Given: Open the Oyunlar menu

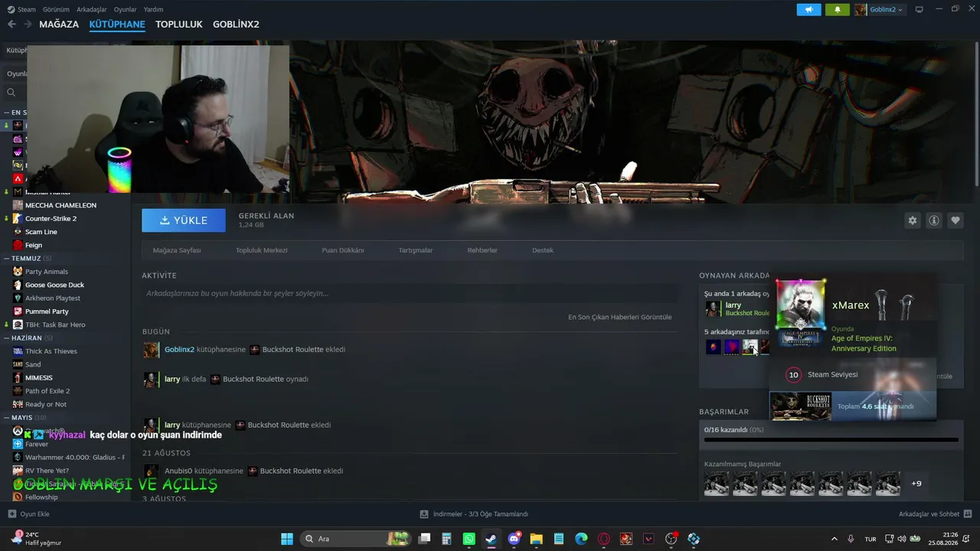Looking at the screenshot, I should coord(126,9).
